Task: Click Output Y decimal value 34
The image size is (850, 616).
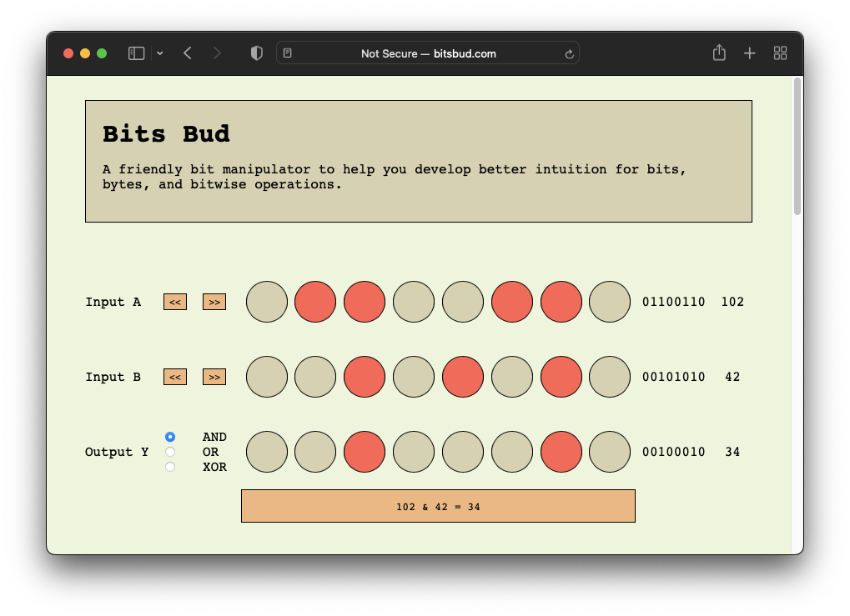Action: (x=732, y=452)
